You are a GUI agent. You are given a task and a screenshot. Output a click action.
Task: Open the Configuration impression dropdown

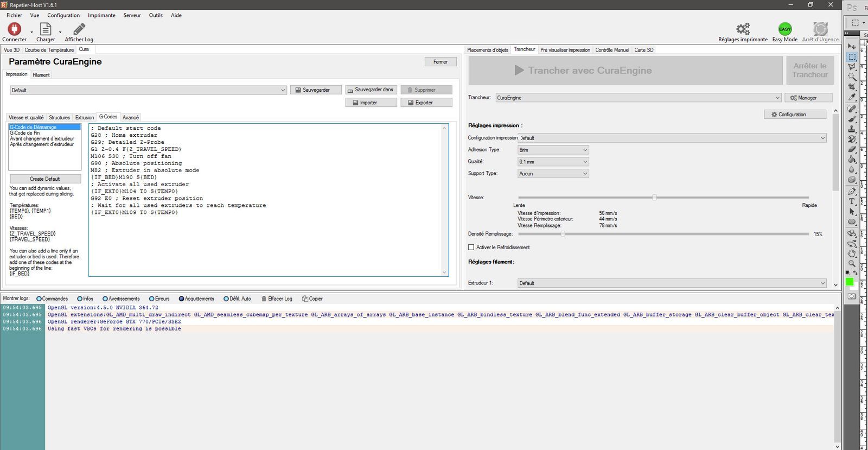(672, 138)
